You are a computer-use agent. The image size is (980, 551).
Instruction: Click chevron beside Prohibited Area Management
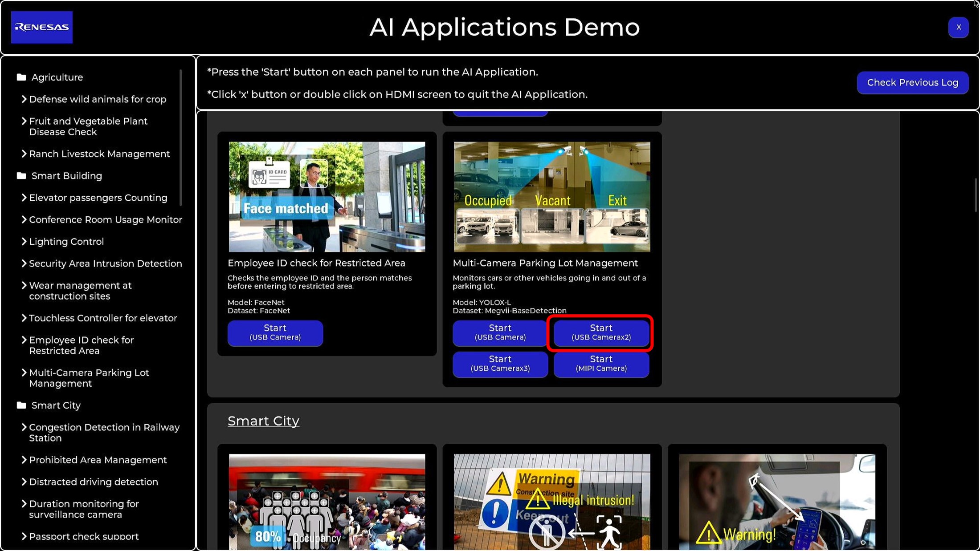click(24, 460)
